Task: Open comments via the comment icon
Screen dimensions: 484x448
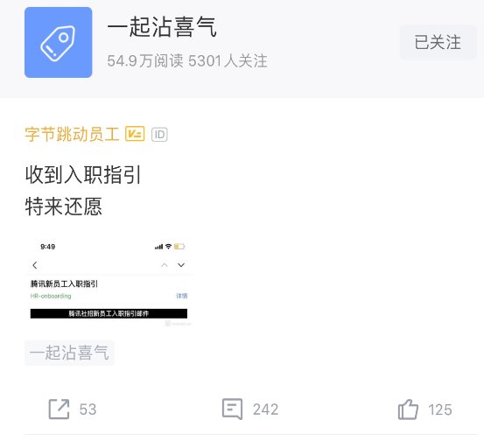Action: point(232,409)
